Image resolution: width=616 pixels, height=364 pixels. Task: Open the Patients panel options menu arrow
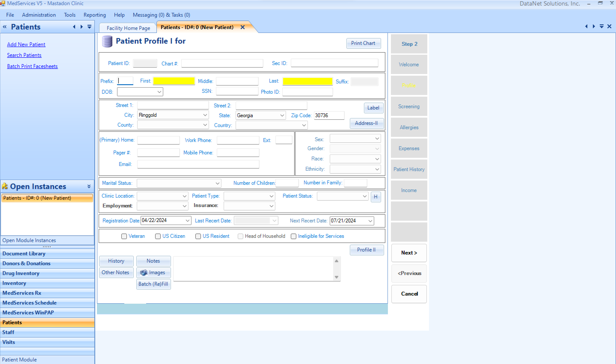(x=89, y=27)
